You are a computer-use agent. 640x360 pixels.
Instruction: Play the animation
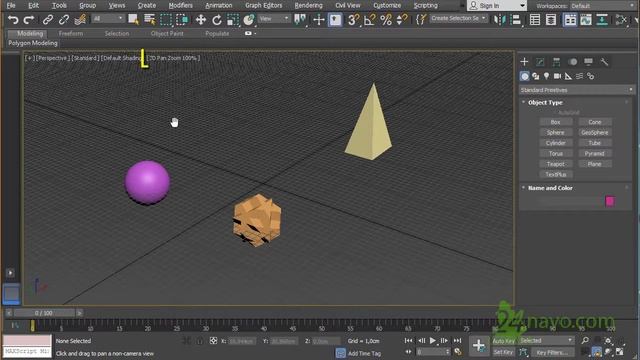coord(433,340)
